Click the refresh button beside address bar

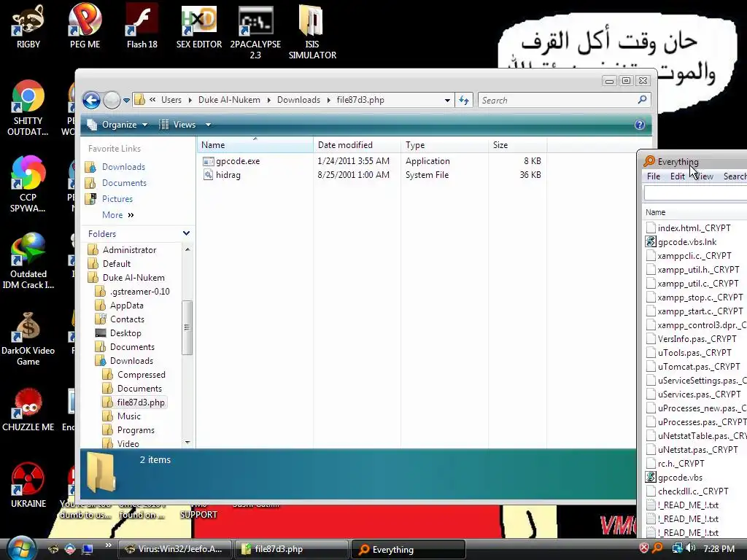463,100
